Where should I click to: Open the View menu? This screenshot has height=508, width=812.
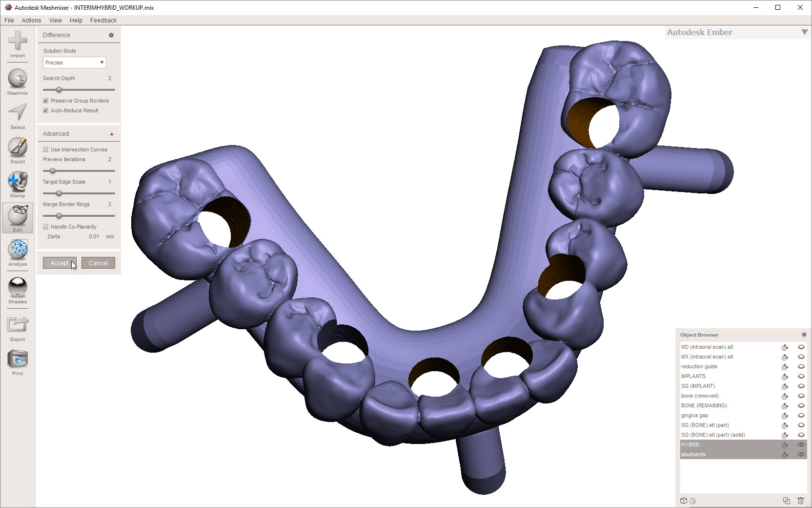coord(56,21)
